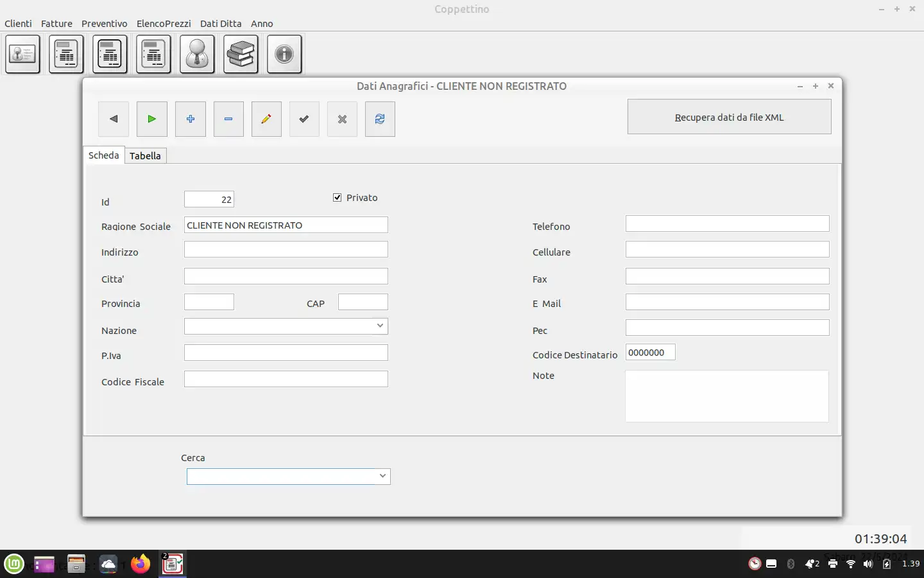Open the purple window icon in the taskbar
Screen dimensions: 924x578
pyautogui.click(x=44, y=564)
